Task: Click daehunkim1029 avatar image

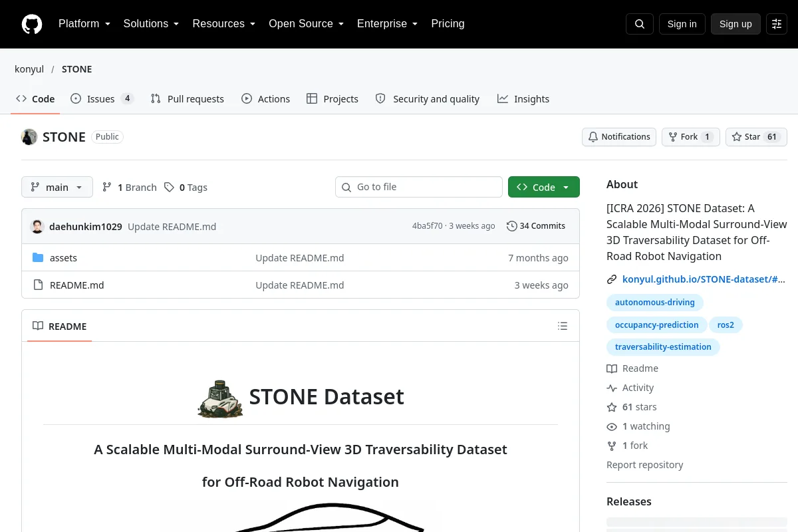Action: (37, 226)
